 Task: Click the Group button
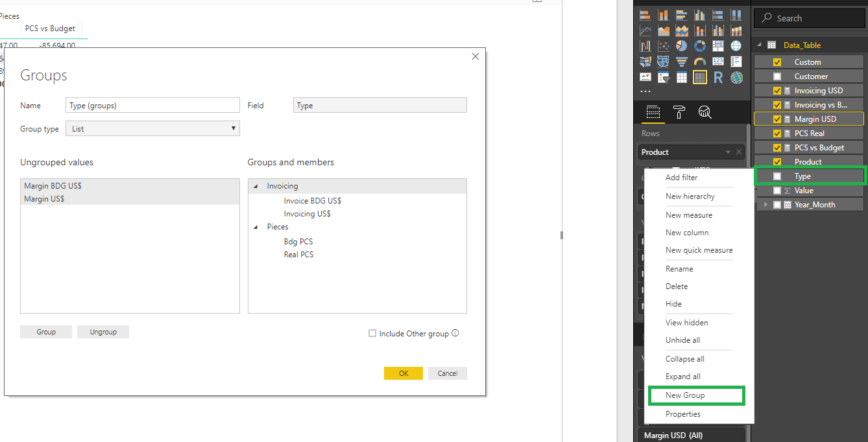click(x=46, y=332)
